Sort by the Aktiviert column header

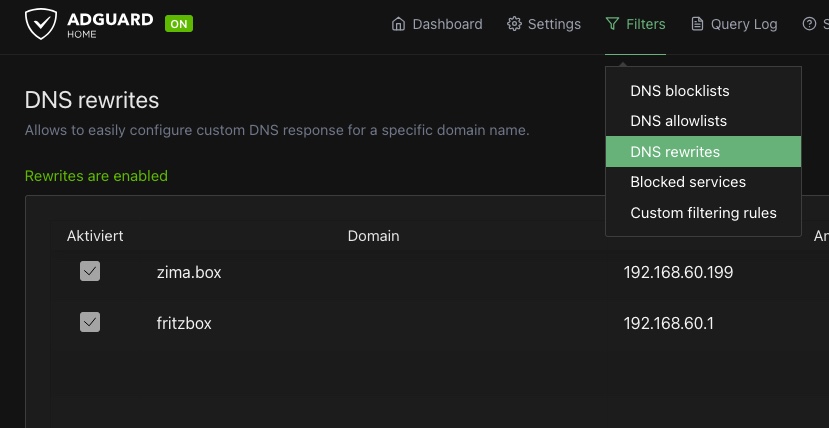tap(95, 236)
